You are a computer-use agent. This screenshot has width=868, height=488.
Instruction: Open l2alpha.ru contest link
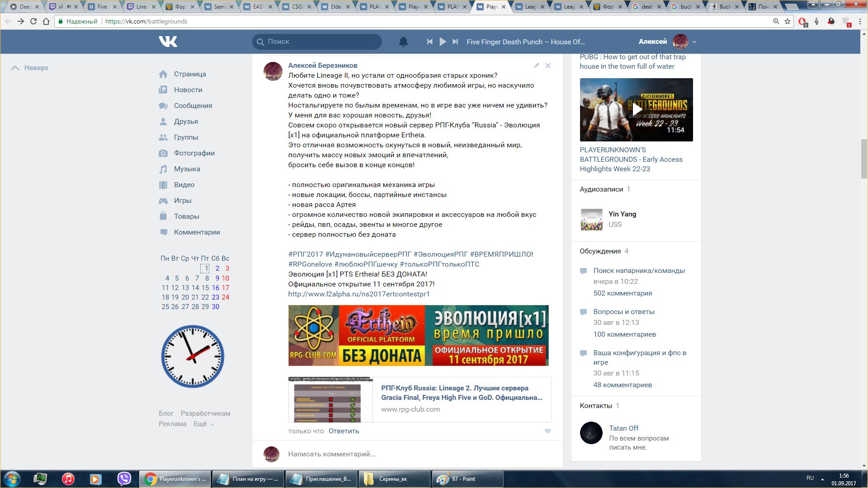coord(359,294)
